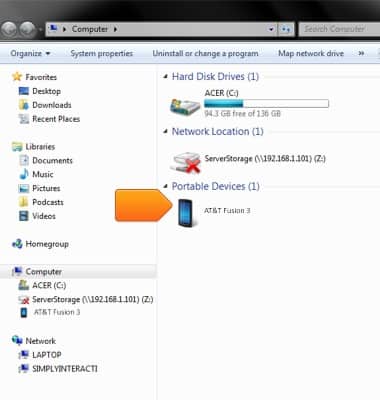Click the 94.3 GB free text
380x400 pixels.
[x=242, y=114]
